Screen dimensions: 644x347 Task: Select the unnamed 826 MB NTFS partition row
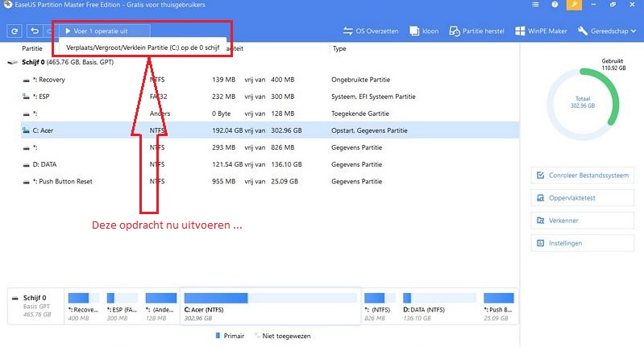(270, 147)
